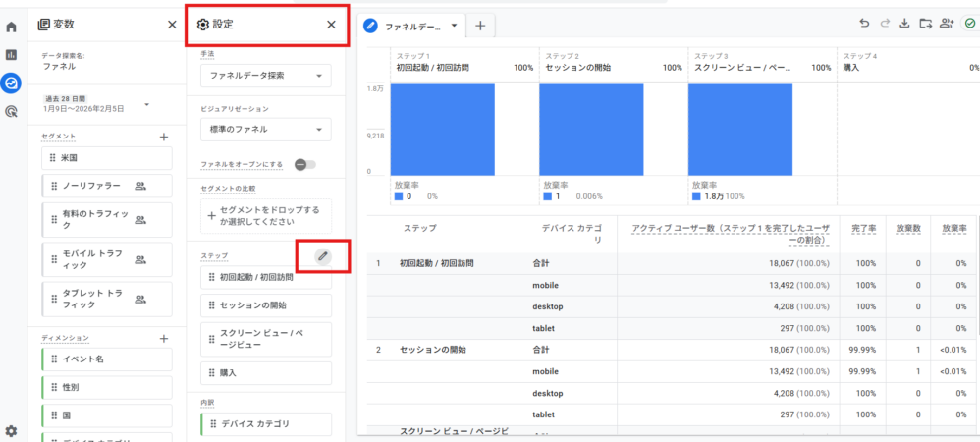Open the Home icon in left sidebar
The image size is (980, 442).
tap(12, 27)
